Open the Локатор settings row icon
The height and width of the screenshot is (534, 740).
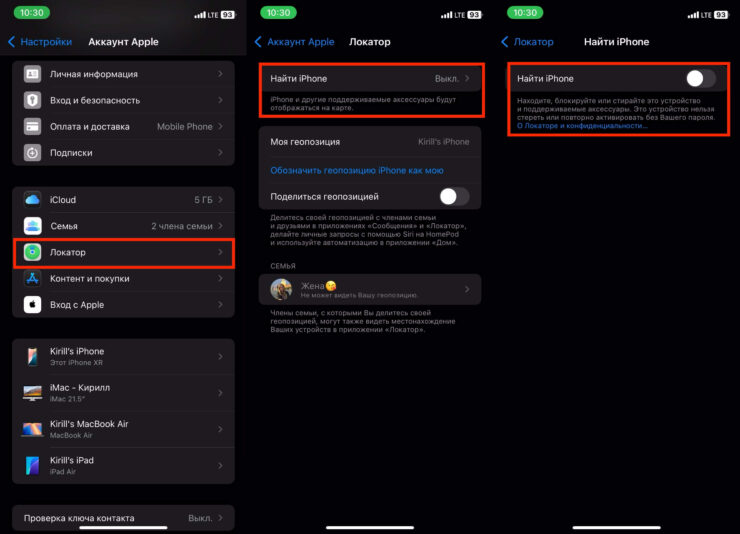[x=33, y=253]
